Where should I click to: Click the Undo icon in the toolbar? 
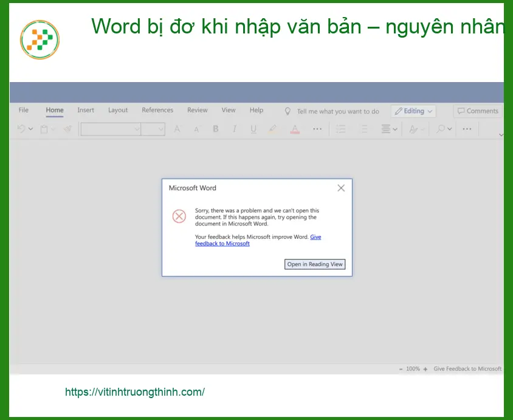point(21,129)
